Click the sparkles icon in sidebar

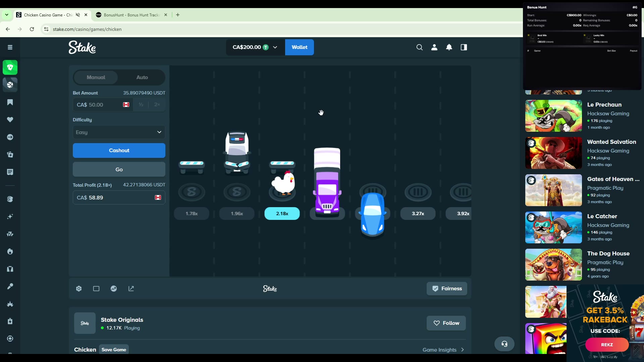click(10, 217)
